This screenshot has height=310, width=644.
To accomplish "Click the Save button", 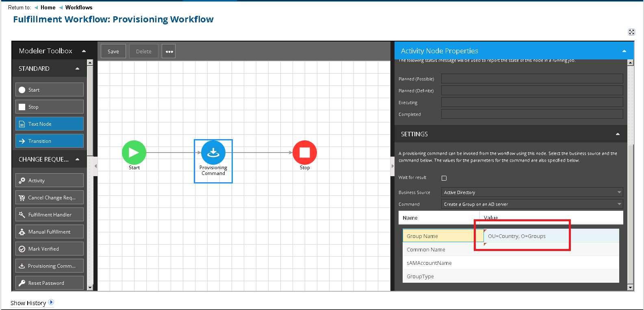I will [x=113, y=51].
